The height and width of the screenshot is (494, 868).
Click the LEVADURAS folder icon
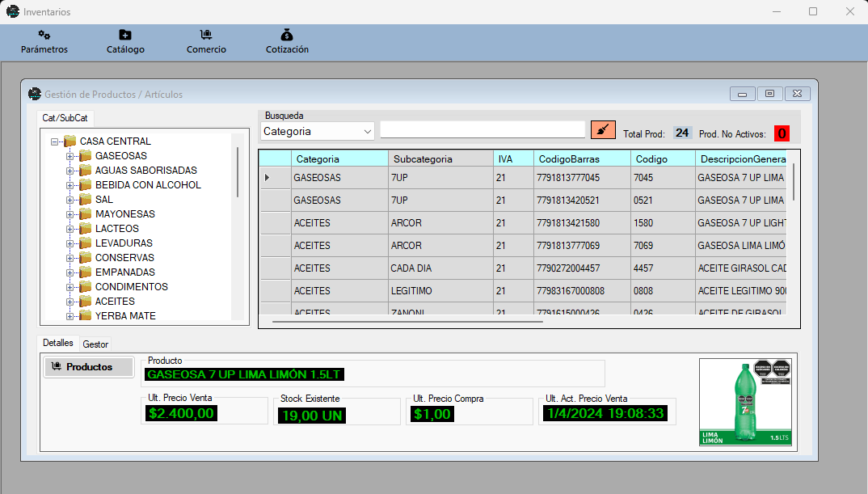pyautogui.click(x=85, y=243)
